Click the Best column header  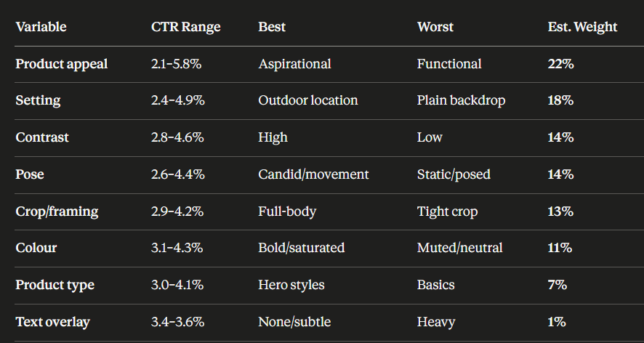(272, 27)
